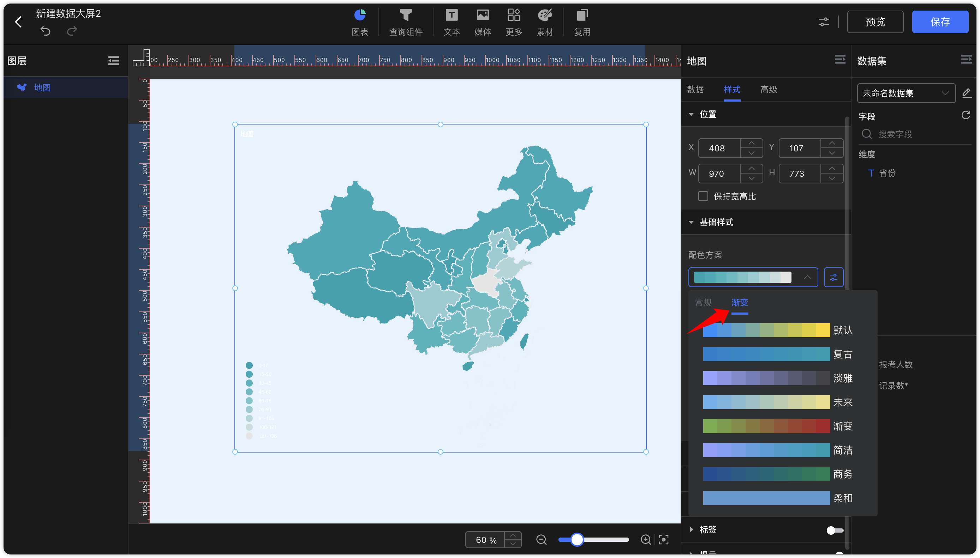This screenshot has width=980, height=558.
Task: Click the width field 970
Action: click(x=719, y=174)
